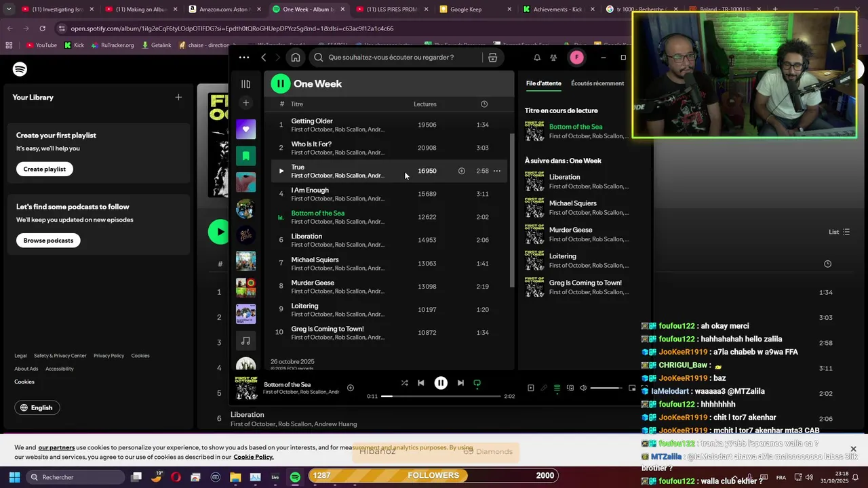The width and height of the screenshot is (868, 488).
Task: Pause with the white player bar button
Action: 441,383
